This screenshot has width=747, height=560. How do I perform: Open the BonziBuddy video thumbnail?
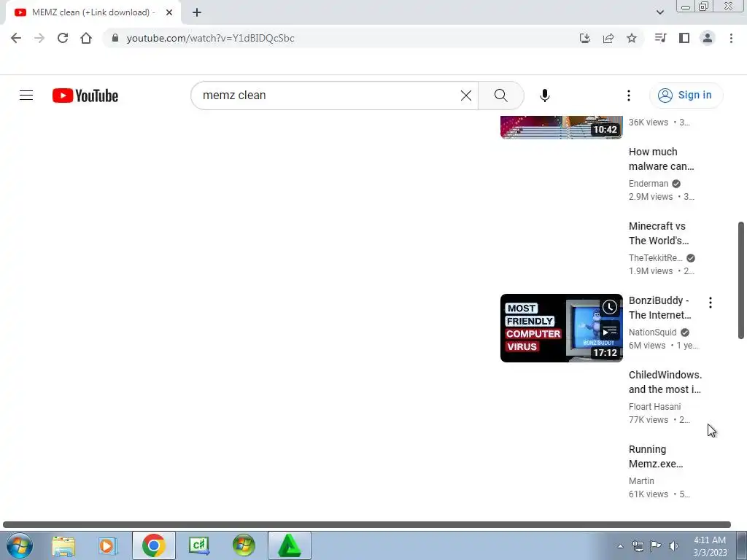561,327
